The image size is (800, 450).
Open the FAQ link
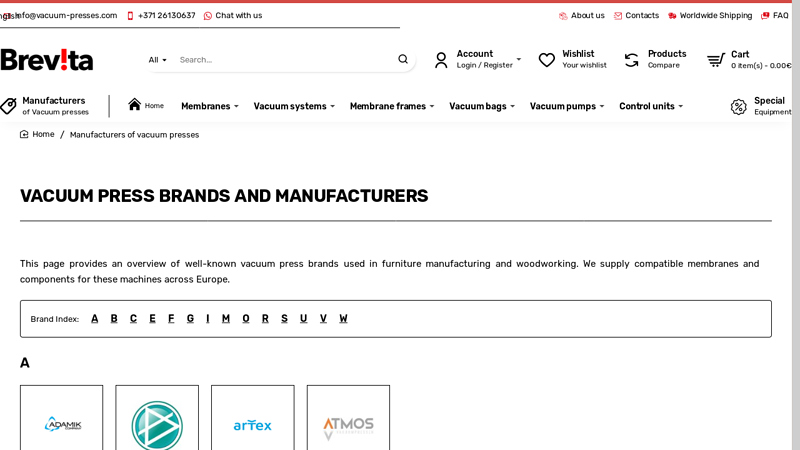(x=780, y=16)
